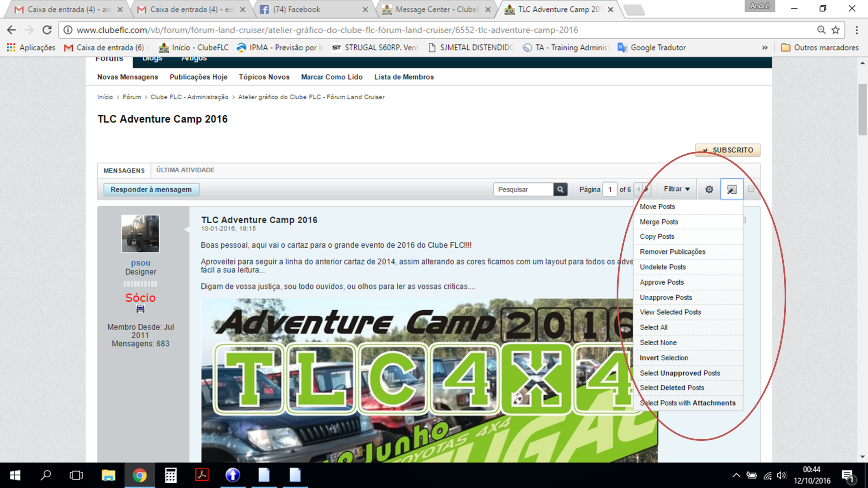Viewport: 868px width, 488px height.
Task: Open the psou user profile link
Action: 141,263
